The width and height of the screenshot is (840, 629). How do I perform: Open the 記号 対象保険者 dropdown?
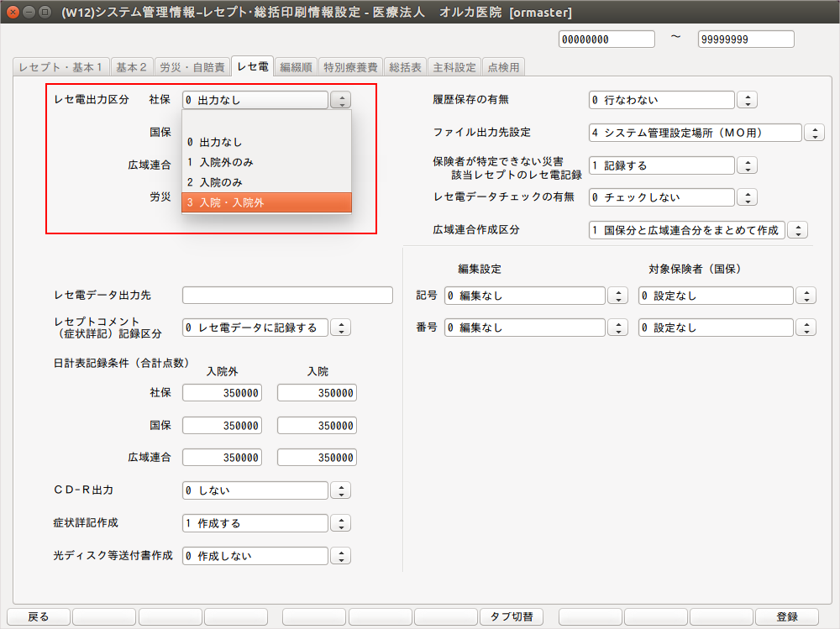(806, 296)
